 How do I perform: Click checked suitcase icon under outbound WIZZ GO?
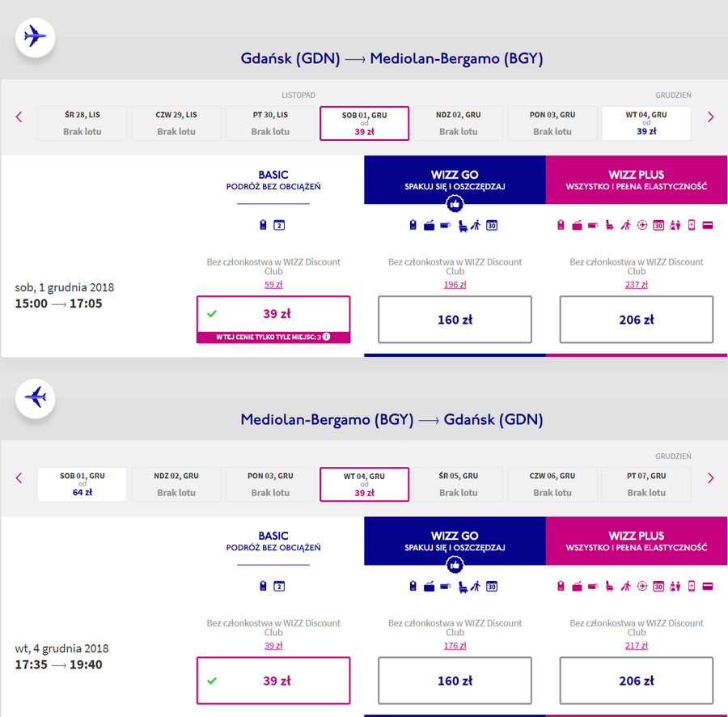point(429,226)
